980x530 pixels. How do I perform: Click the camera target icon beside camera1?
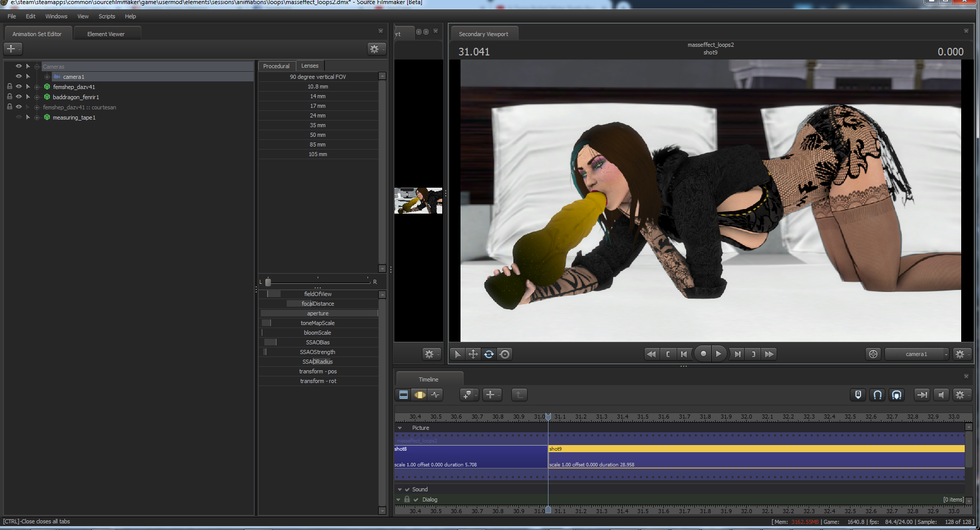(x=873, y=354)
